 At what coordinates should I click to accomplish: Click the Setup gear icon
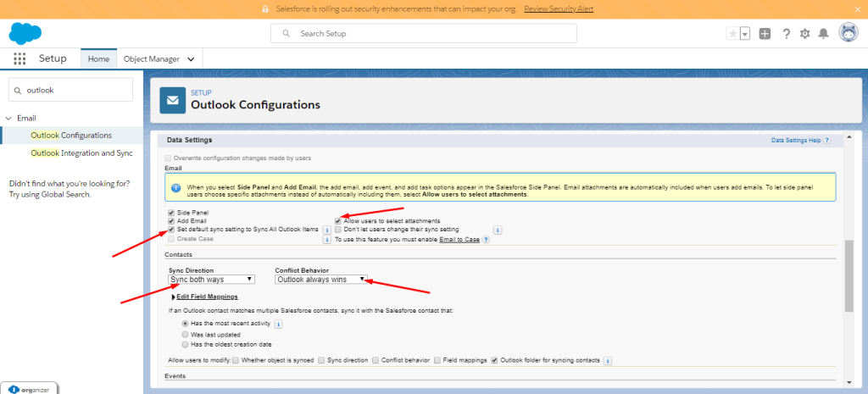click(x=804, y=33)
